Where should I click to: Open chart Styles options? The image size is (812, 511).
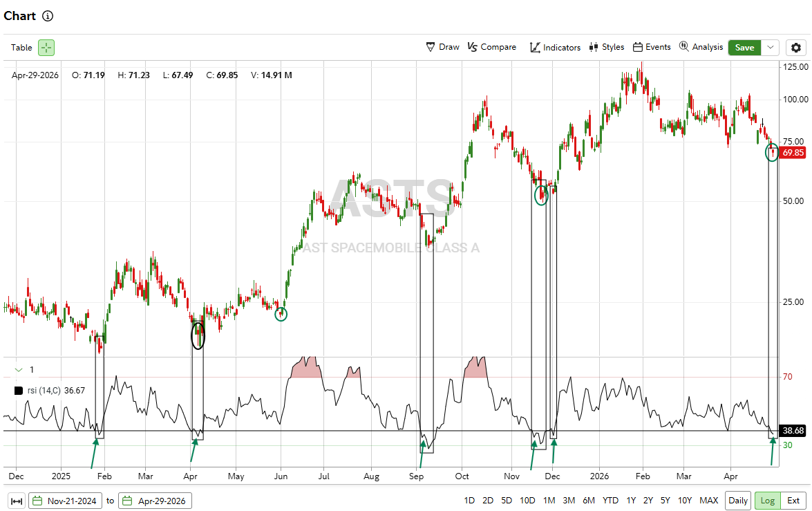tap(607, 47)
